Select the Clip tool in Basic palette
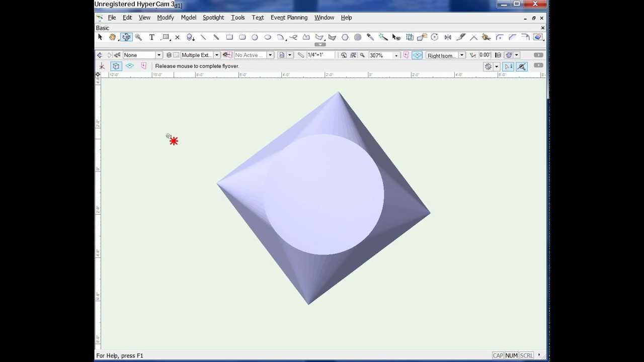Screen dimensions: 644x362 click(538, 37)
